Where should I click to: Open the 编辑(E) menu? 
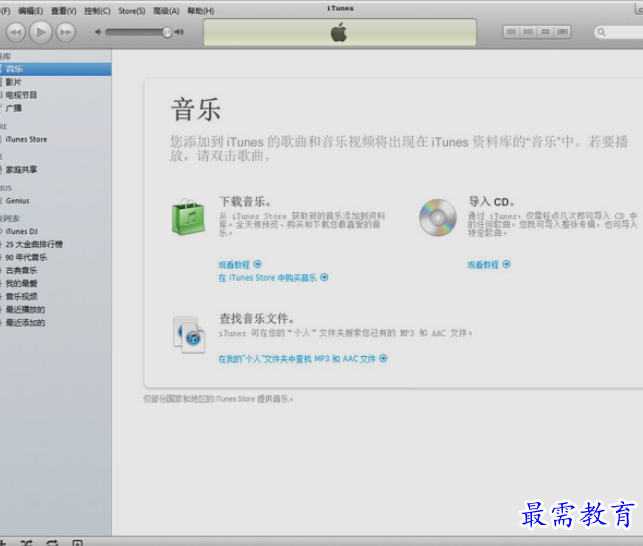30,11
